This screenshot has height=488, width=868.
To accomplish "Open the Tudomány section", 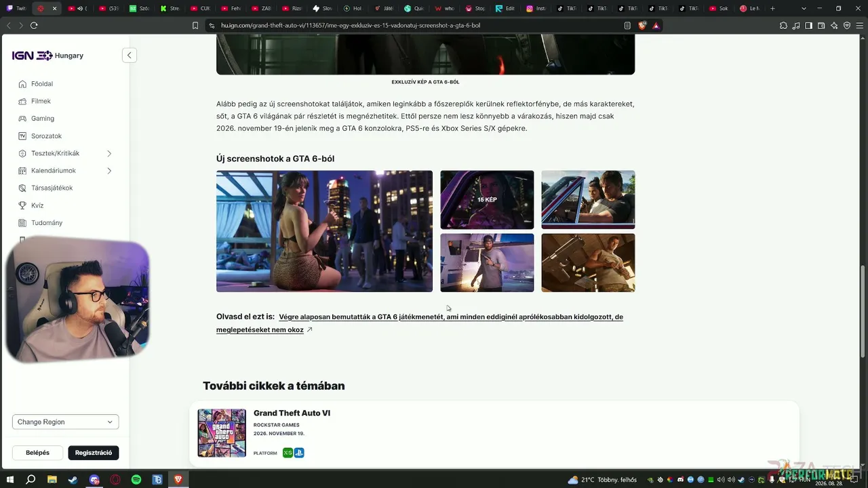I will point(47,223).
